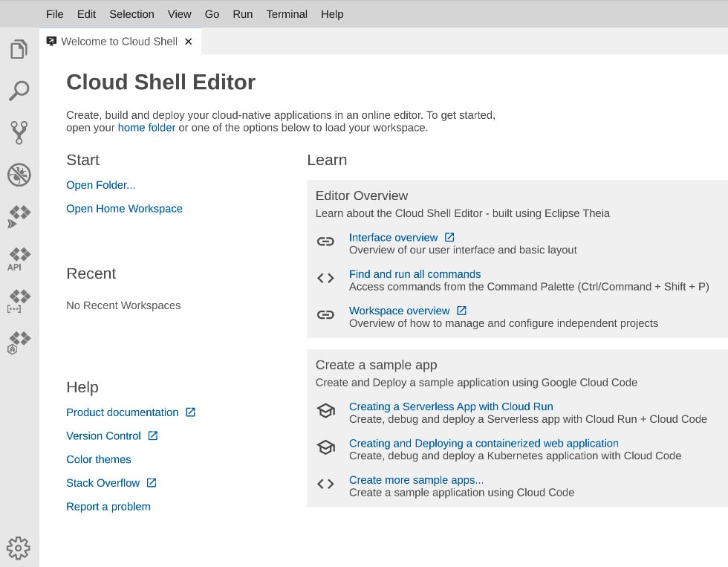The width and height of the screenshot is (728, 567).
Task: Open the Version Control help link
Action: 103,435
